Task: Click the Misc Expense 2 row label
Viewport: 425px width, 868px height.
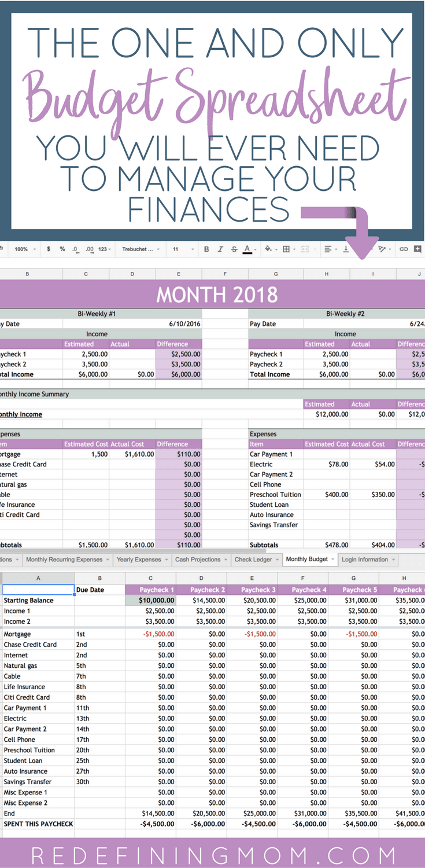Action: click(x=38, y=803)
